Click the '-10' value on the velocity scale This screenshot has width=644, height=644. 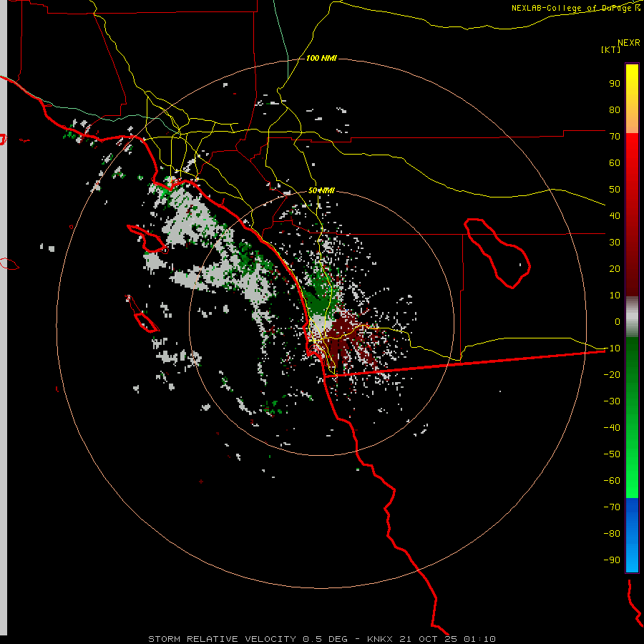pos(612,348)
